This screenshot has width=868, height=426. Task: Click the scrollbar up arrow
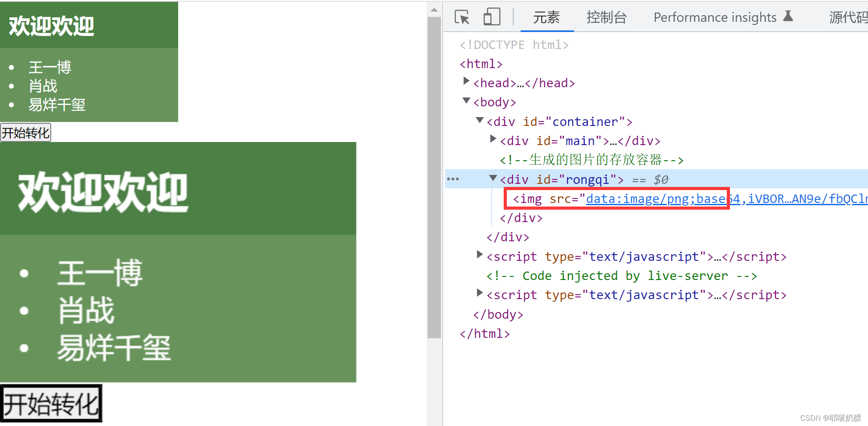point(434,10)
